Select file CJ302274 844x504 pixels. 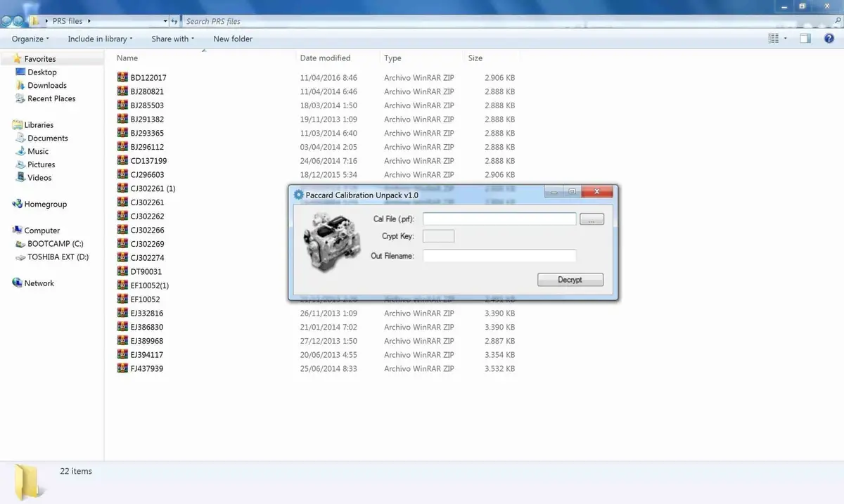(x=147, y=258)
